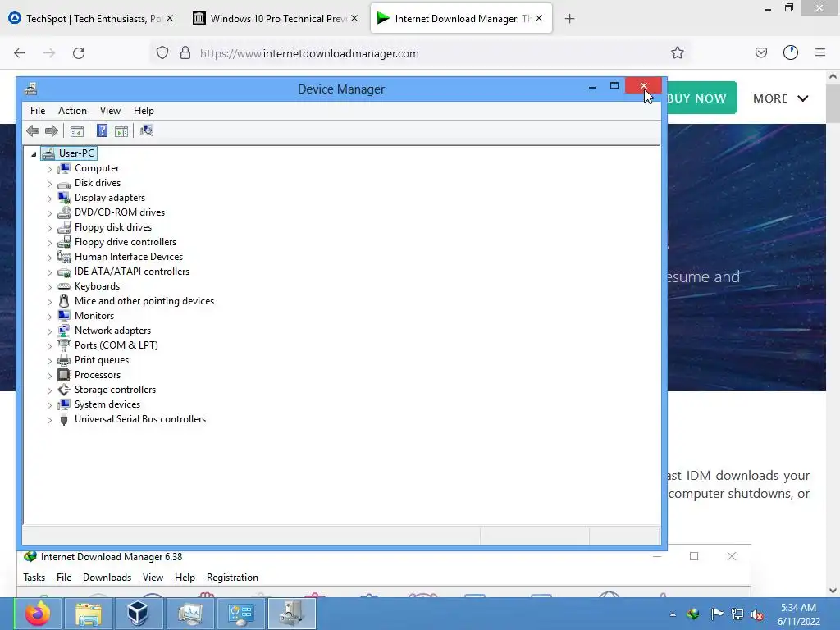Toggle the Show/Hide Console Tree toolbar icon

(x=76, y=130)
